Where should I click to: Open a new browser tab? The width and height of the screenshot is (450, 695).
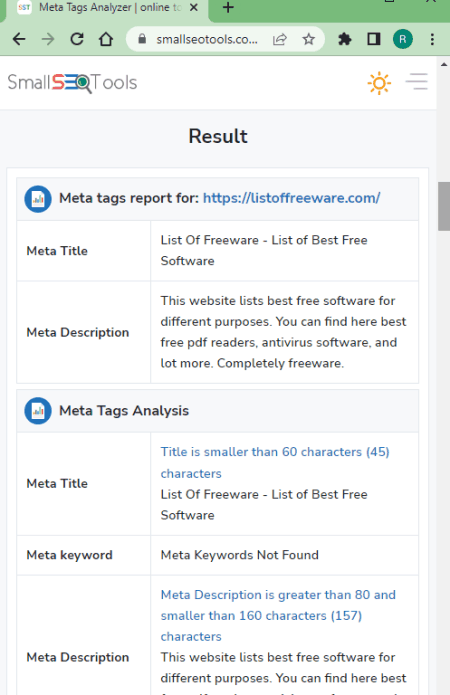228,8
